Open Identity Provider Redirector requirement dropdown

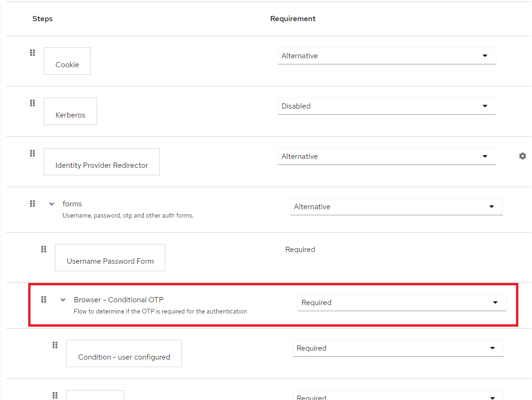[386, 156]
